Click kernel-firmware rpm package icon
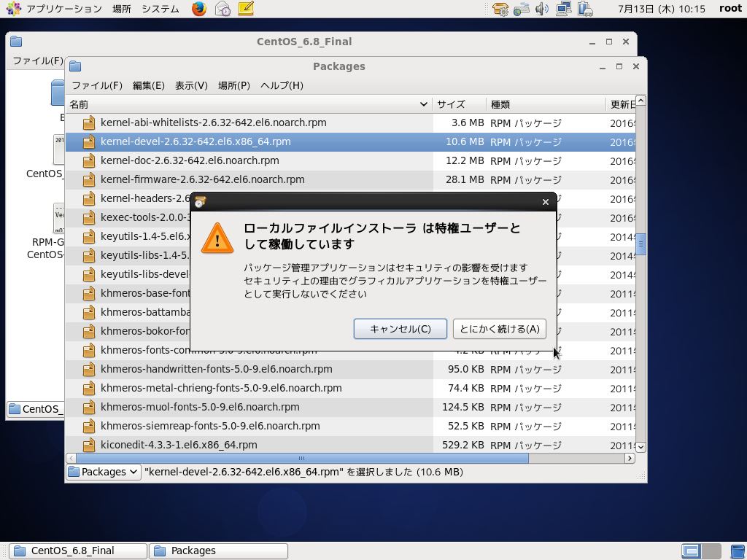Screen dimensions: 747x560 click(88, 180)
